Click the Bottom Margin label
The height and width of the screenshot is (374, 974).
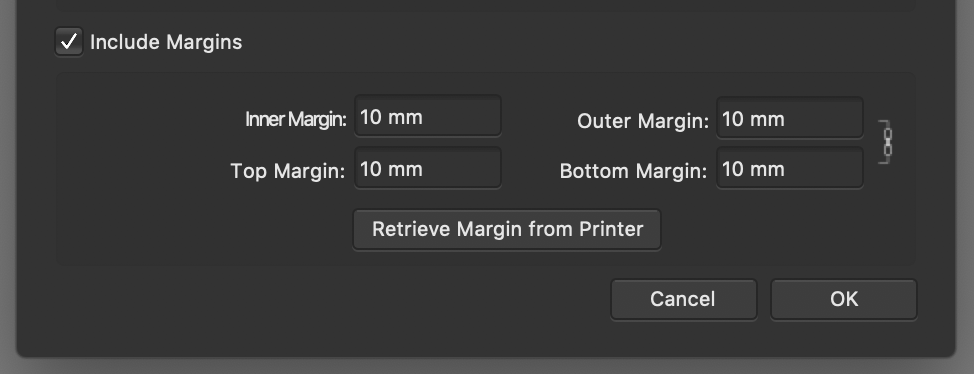pos(634,171)
